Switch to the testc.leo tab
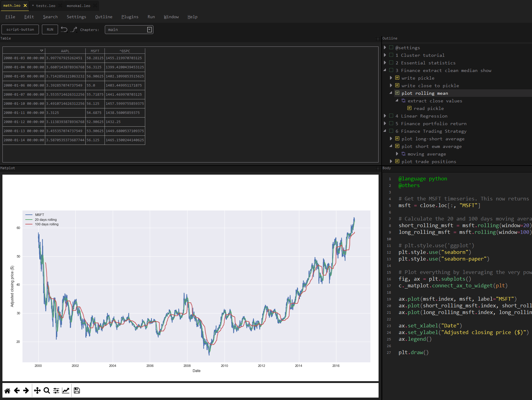Viewport: 532px width, 400px height. tap(46, 6)
